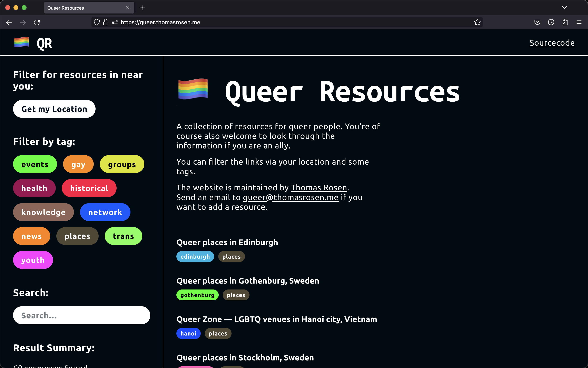This screenshot has width=588, height=368.
Task: Click the browser forward arrow
Action: coord(23,22)
